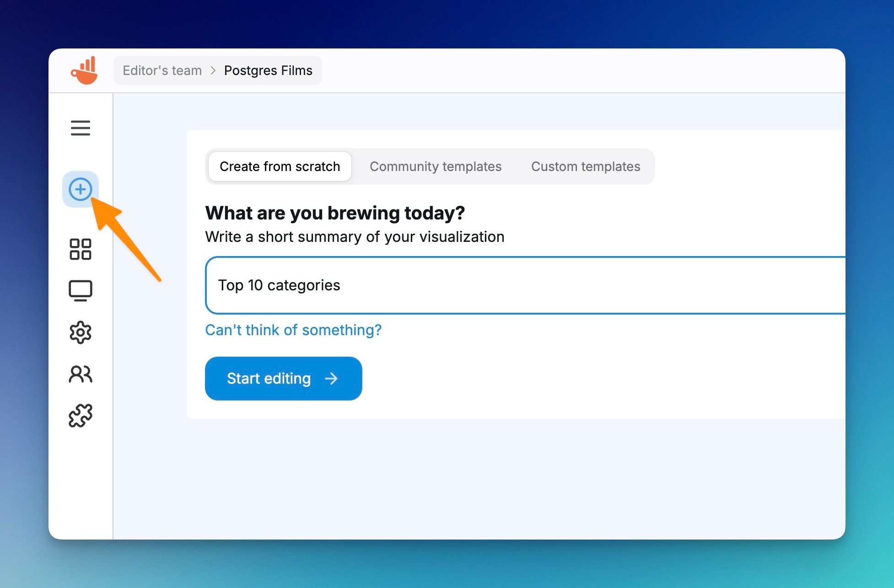
Task: Click the Can't think of something? link
Action: click(x=293, y=330)
